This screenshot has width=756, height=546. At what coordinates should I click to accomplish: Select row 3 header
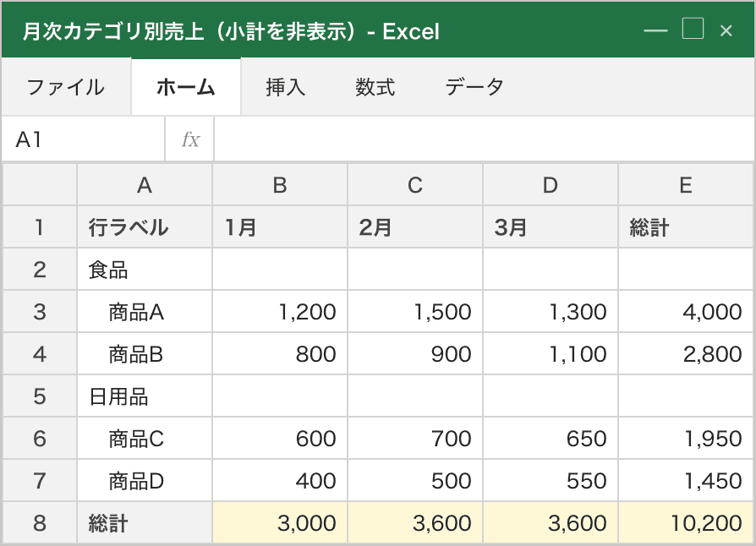pyautogui.click(x=40, y=312)
